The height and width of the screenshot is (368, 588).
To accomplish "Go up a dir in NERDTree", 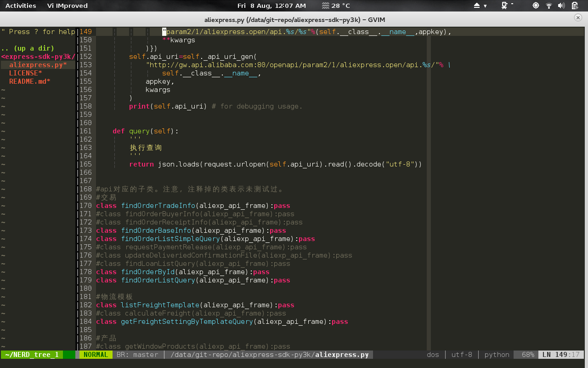I will (x=28, y=48).
